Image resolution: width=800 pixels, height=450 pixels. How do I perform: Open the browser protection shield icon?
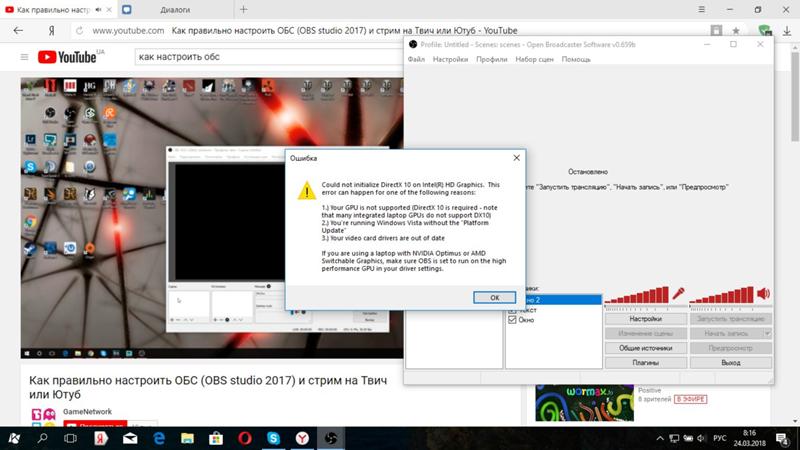click(x=764, y=31)
